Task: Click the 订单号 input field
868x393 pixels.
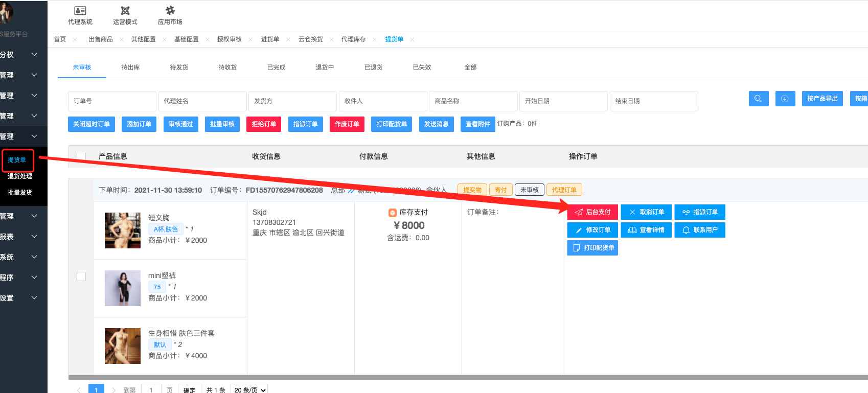Action: click(112, 101)
